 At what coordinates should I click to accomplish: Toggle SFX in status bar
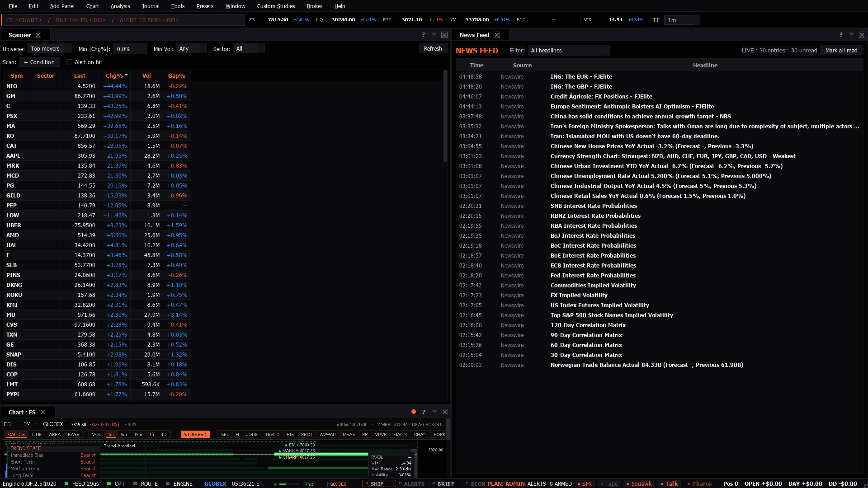click(x=585, y=483)
